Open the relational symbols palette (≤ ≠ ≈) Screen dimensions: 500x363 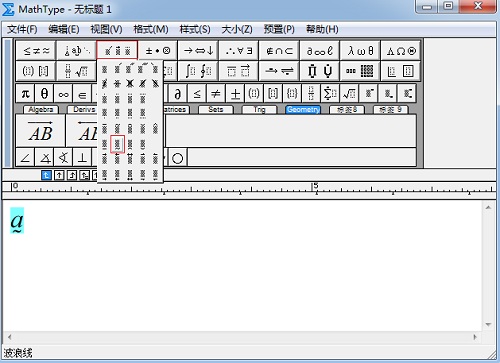tap(36, 51)
